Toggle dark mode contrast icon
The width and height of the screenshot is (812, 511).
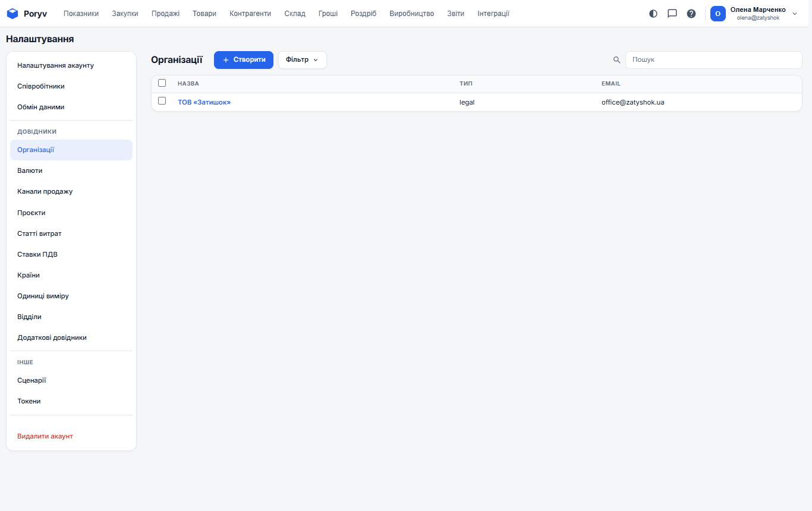[x=653, y=14]
